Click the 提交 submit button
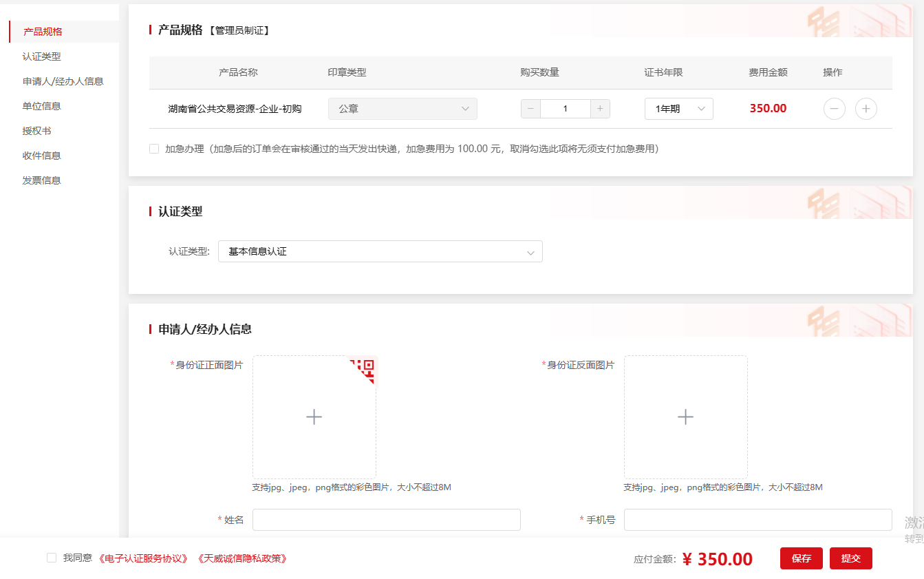The width and height of the screenshot is (924, 579). tap(850, 558)
